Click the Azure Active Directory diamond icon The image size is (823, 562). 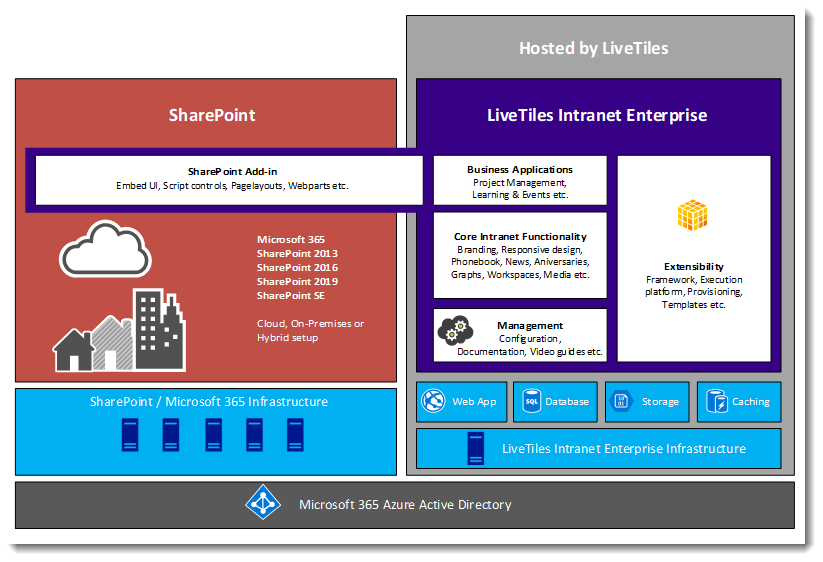click(x=263, y=503)
